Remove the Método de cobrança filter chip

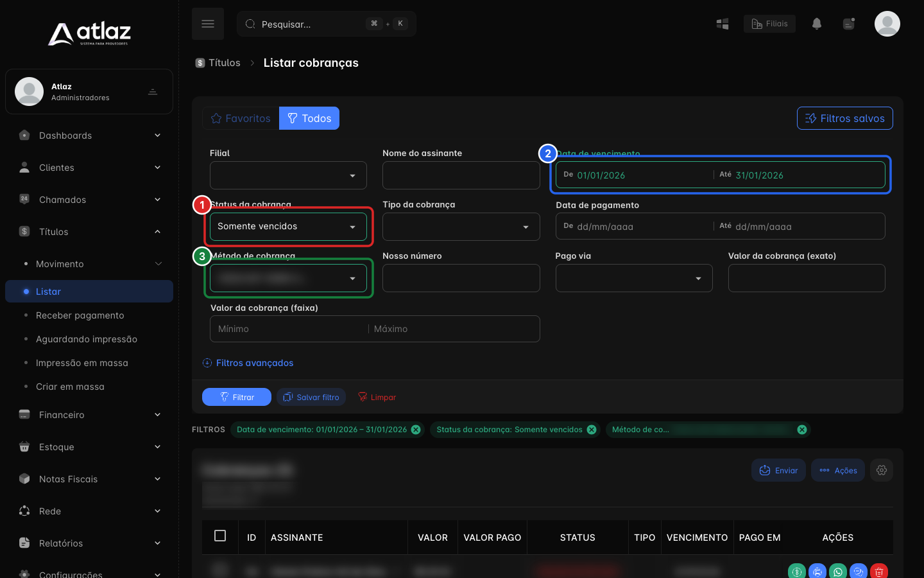pyautogui.click(x=802, y=430)
